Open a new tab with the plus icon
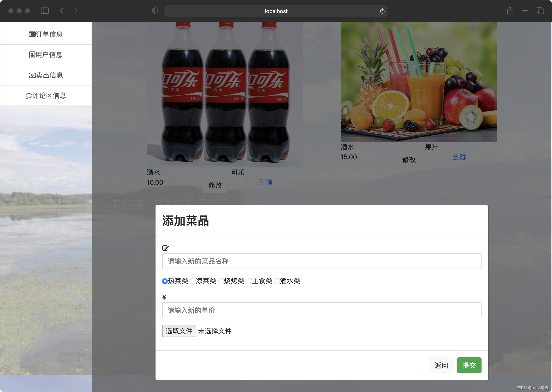Viewport: 552px width, 392px height. coord(525,11)
